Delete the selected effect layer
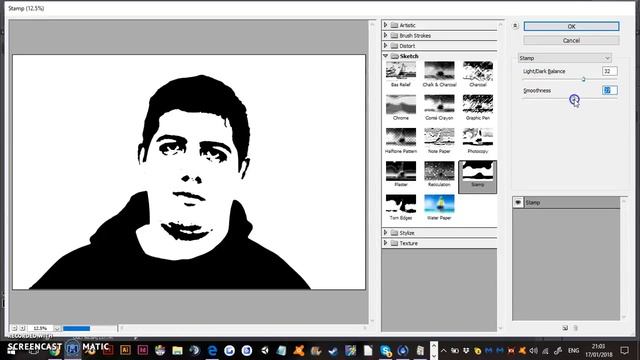This screenshot has height=360, width=640. [576, 328]
